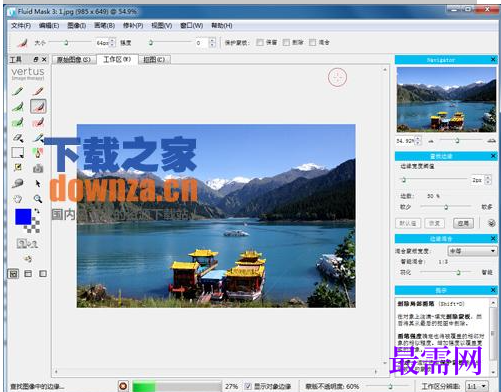
Task: Open the 视图(V) menu
Action: [162, 26]
